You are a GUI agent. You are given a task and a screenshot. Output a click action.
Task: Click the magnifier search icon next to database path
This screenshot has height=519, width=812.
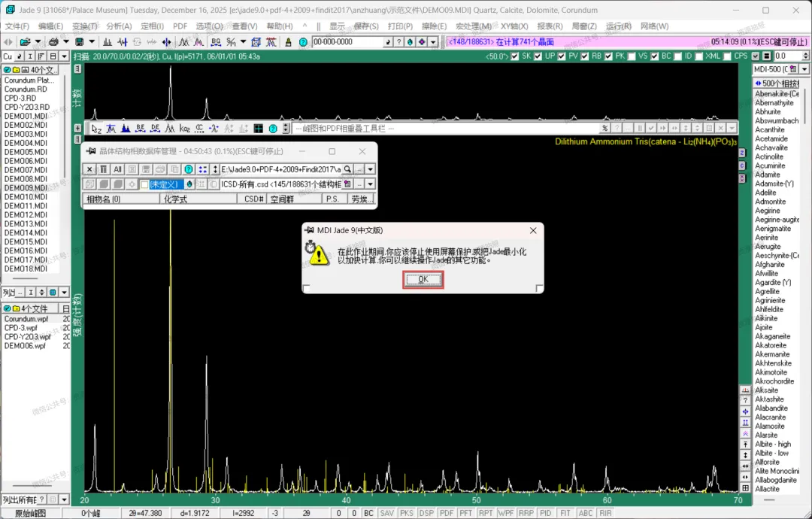[347, 169]
